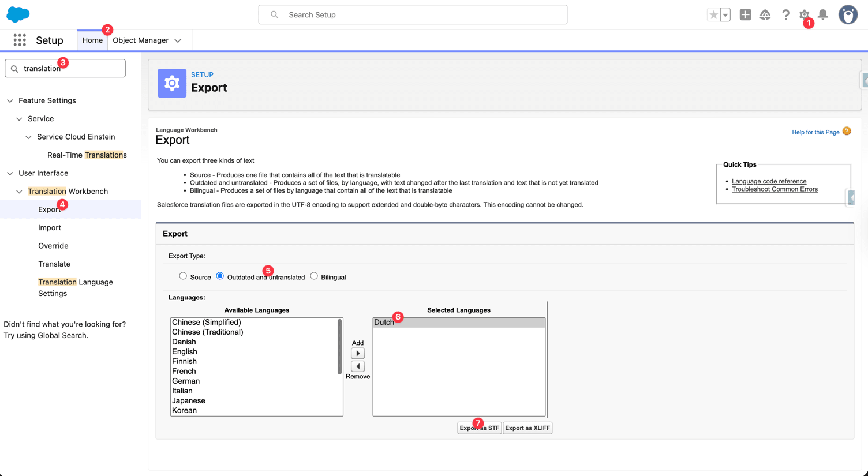Open the Notifications bell icon
The height and width of the screenshot is (476, 868).
[x=823, y=14]
